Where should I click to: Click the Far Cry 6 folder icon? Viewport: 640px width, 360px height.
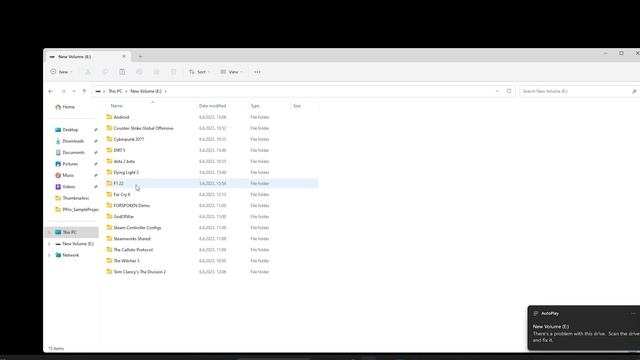pos(109,194)
